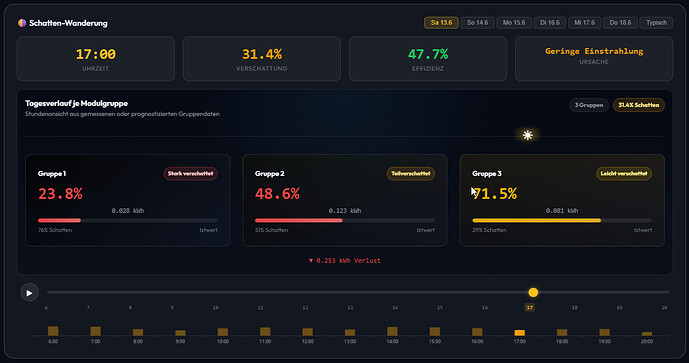689x363 pixels.
Task: Click the 7:00 bar in the hourly chart
Action: pyautogui.click(x=95, y=331)
